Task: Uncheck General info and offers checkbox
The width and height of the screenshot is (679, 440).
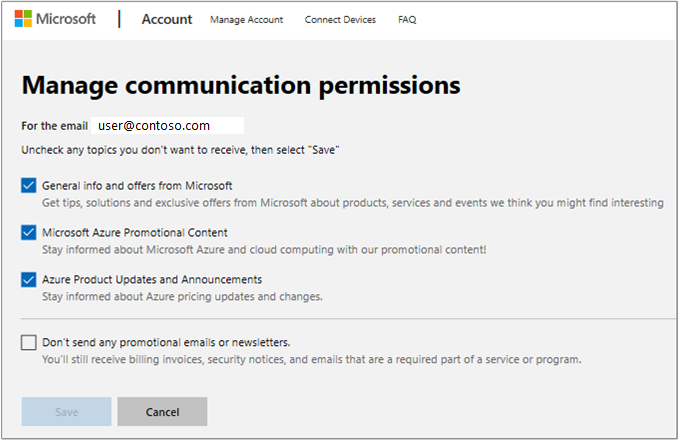Action: point(28,186)
